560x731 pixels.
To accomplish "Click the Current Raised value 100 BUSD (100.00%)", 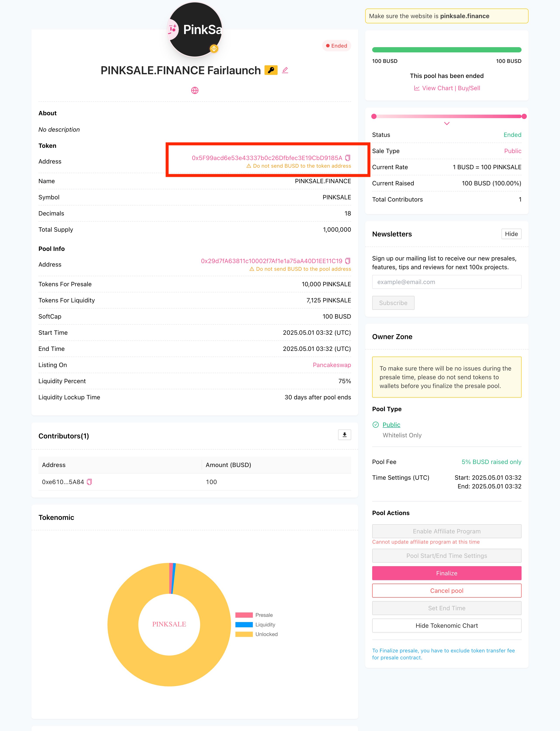I will [492, 184].
